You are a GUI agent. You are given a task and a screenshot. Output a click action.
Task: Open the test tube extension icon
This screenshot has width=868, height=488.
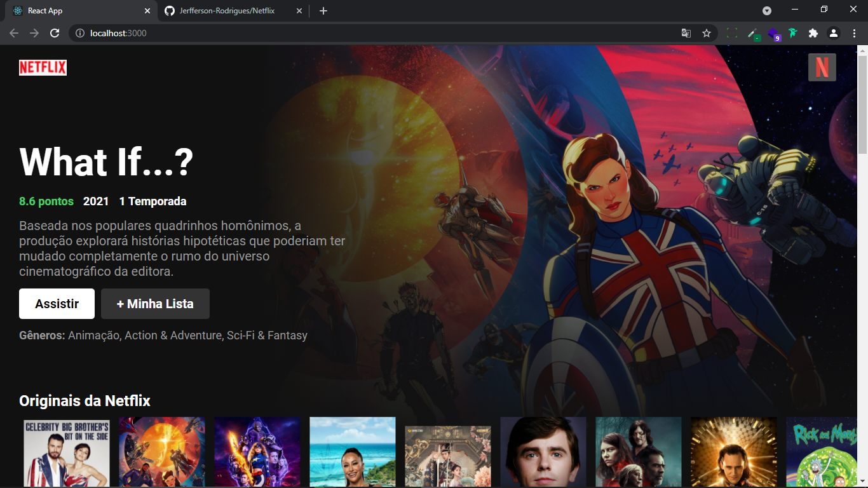tap(753, 34)
